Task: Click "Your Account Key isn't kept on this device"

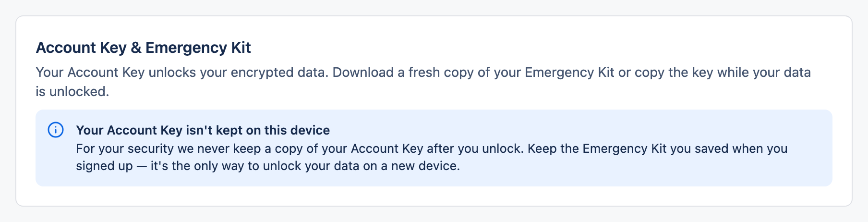Action: [x=203, y=130]
